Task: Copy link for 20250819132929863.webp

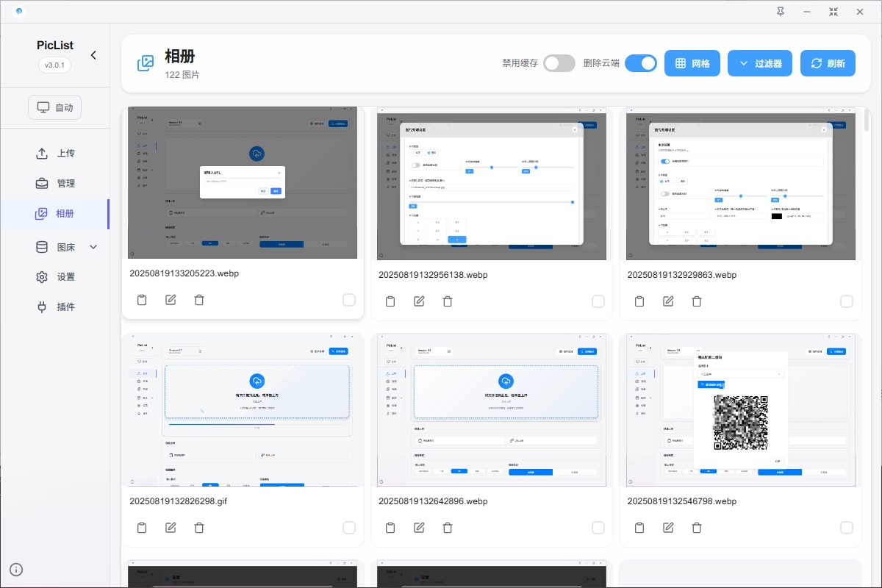Action: coord(639,301)
